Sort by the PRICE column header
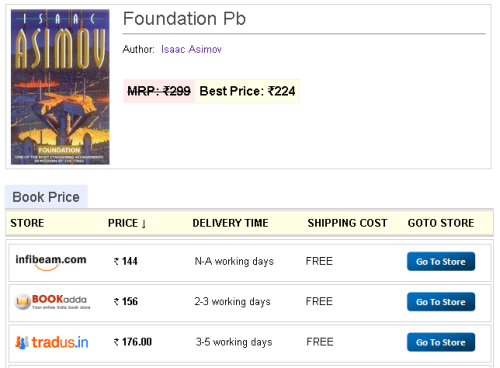The image size is (500, 368). tap(123, 223)
